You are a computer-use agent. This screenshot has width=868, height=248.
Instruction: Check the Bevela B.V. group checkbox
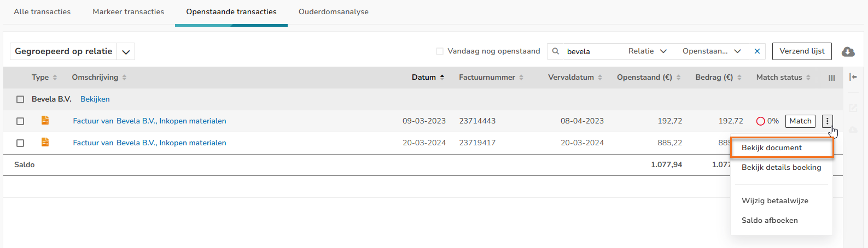(x=20, y=99)
